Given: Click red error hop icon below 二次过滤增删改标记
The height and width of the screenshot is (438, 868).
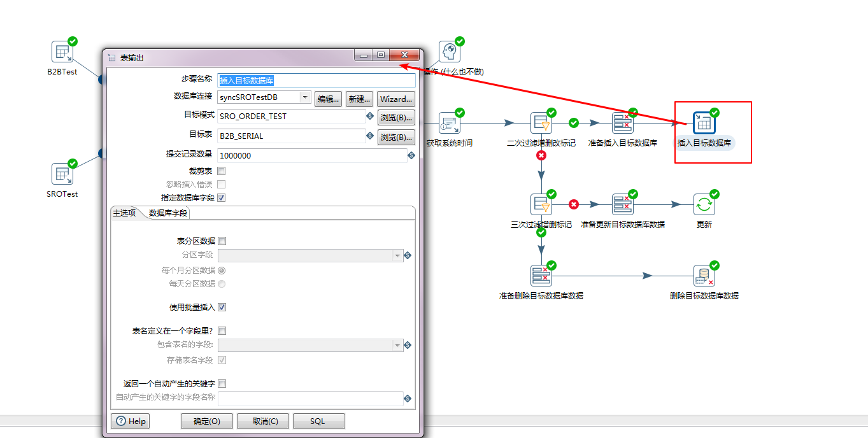Looking at the screenshot, I should click(x=541, y=155).
